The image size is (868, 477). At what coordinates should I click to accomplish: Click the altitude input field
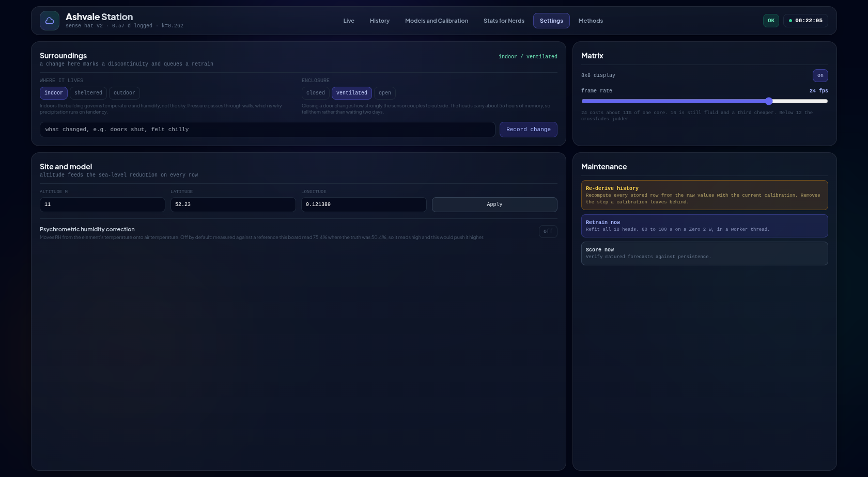(102, 204)
